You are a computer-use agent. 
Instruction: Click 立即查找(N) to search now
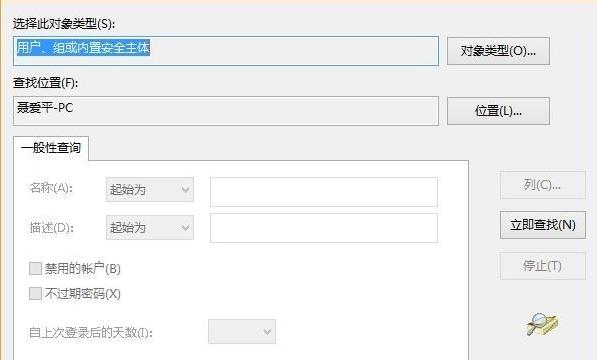pos(543,225)
